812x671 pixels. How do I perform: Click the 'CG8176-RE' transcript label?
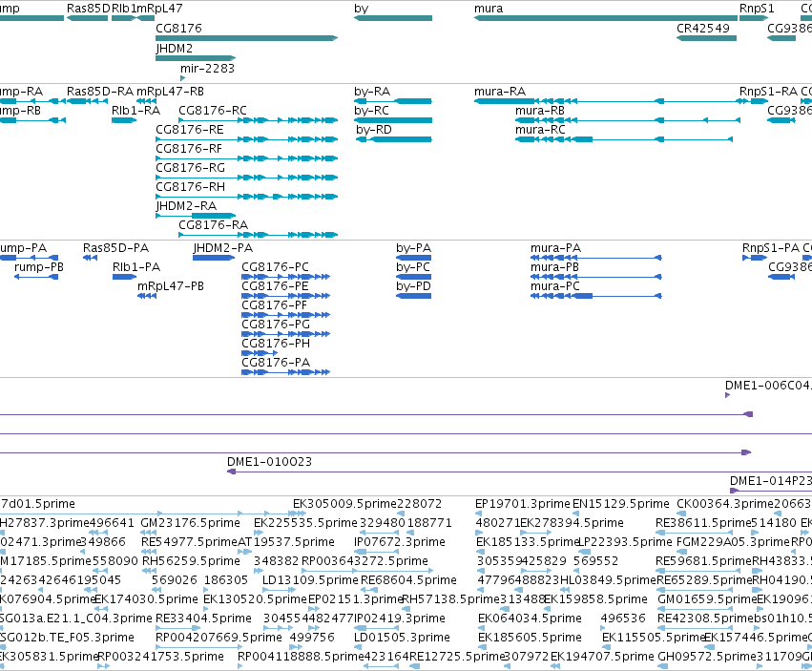tap(190, 130)
